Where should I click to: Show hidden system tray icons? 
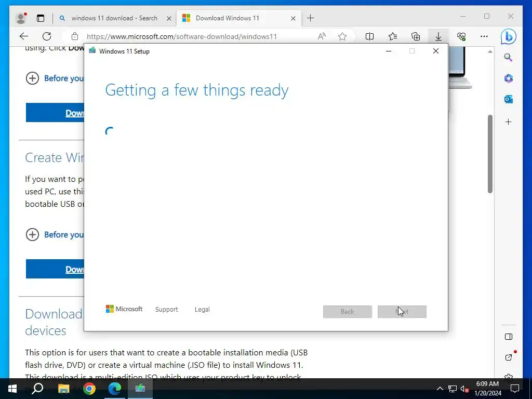point(440,389)
